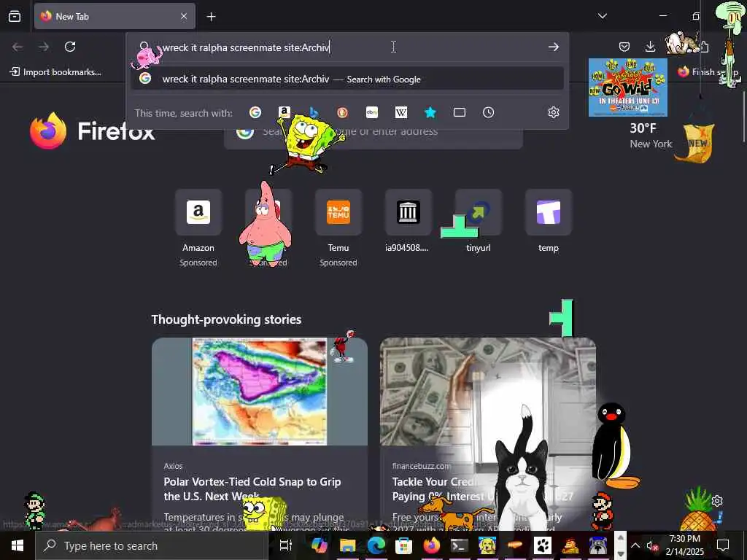Open the 30°F New York weather widget
747x560 pixels.
point(651,136)
